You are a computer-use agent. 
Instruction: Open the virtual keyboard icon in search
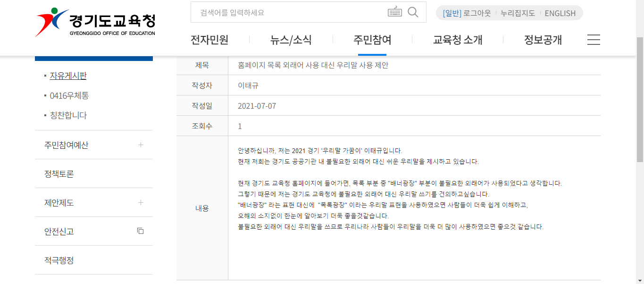394,12
